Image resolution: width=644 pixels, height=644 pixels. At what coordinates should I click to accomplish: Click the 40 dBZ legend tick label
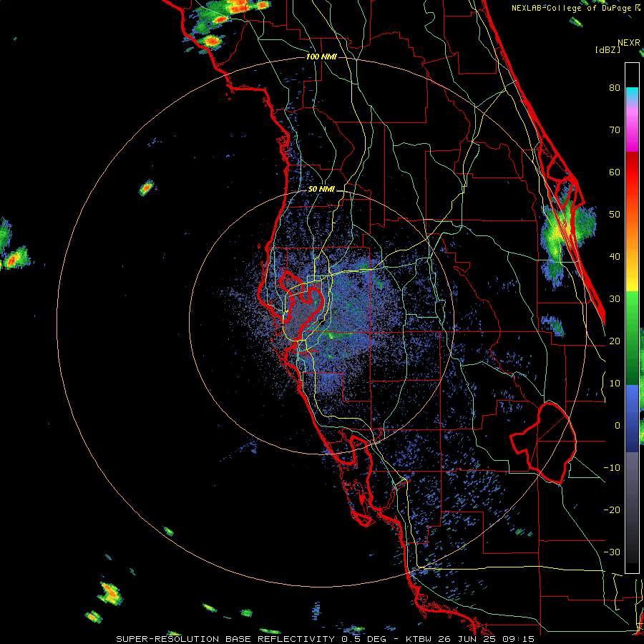pos(615,257)
